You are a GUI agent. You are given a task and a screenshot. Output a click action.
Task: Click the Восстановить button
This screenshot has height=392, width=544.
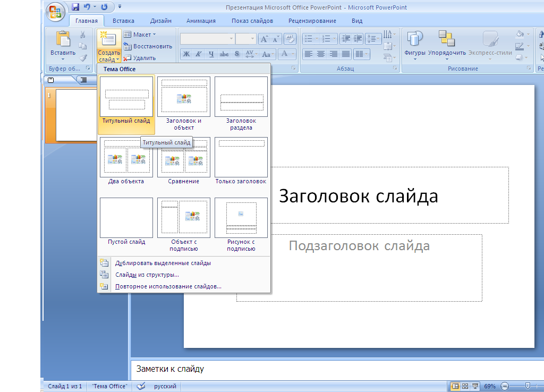coord(148,46)
